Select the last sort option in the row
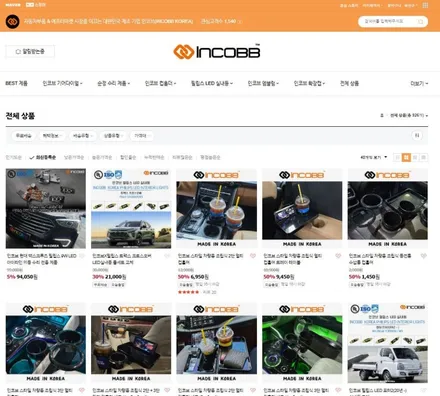Screen dimensions: 440x396 tap(210, 157)
